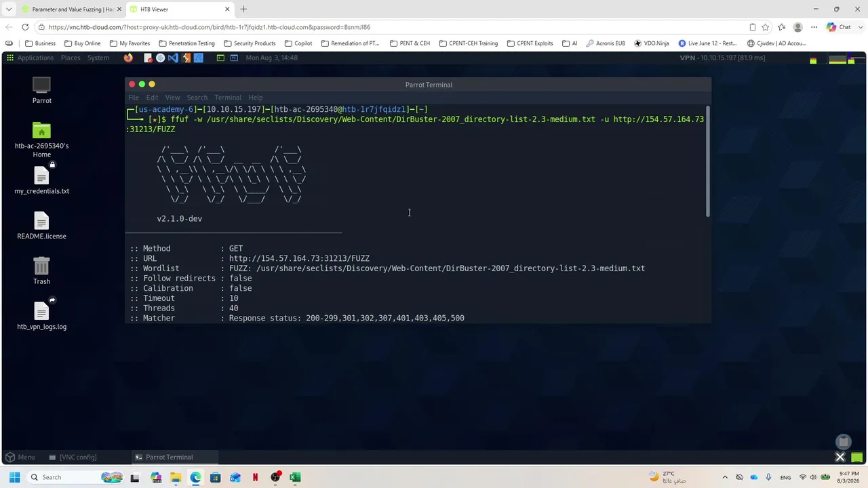This screenshot has width=868, height=488.
Task: Open the Trash desktop icon
Action: pos(41,270)
